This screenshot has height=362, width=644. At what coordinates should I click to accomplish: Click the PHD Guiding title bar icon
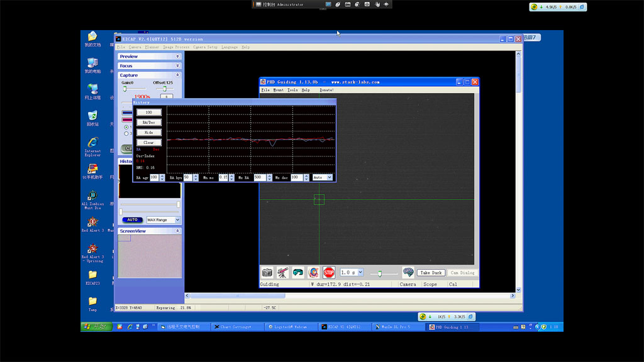click(264, 82)
